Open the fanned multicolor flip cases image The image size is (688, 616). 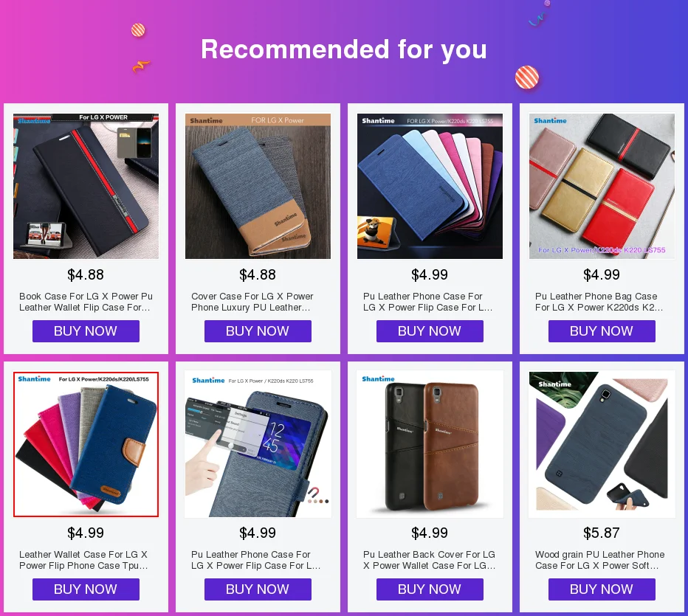point(430,186)
